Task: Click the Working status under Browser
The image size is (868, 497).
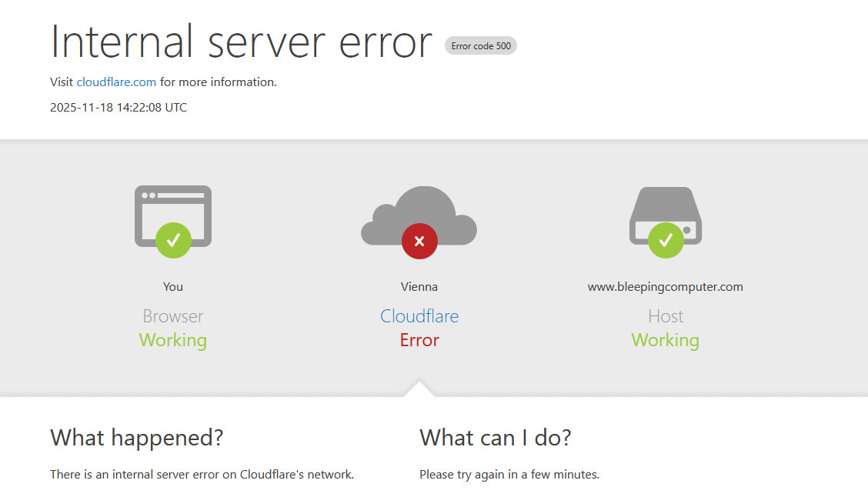Action: pyautogui.click(x=173, y=340)
